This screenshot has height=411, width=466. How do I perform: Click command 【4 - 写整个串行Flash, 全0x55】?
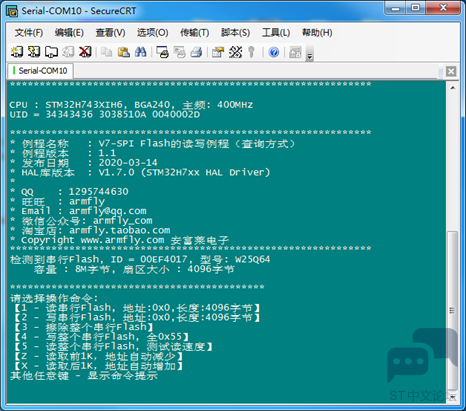coord(101,337)
